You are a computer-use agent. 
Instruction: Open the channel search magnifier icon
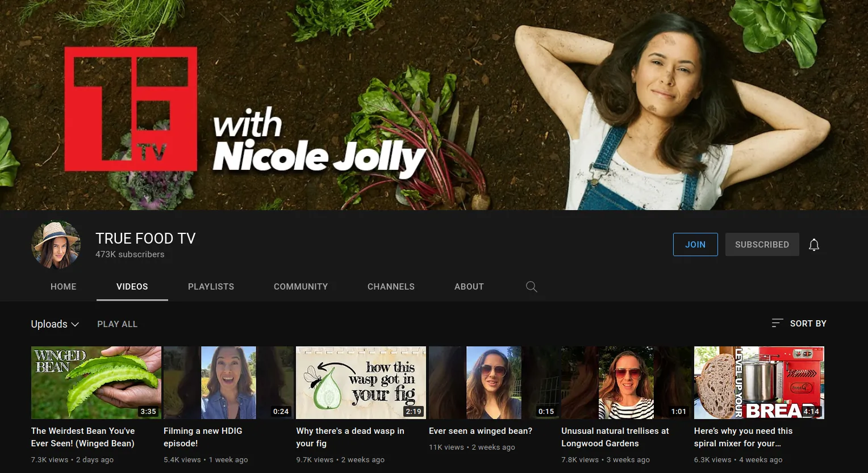click(531, 287)
